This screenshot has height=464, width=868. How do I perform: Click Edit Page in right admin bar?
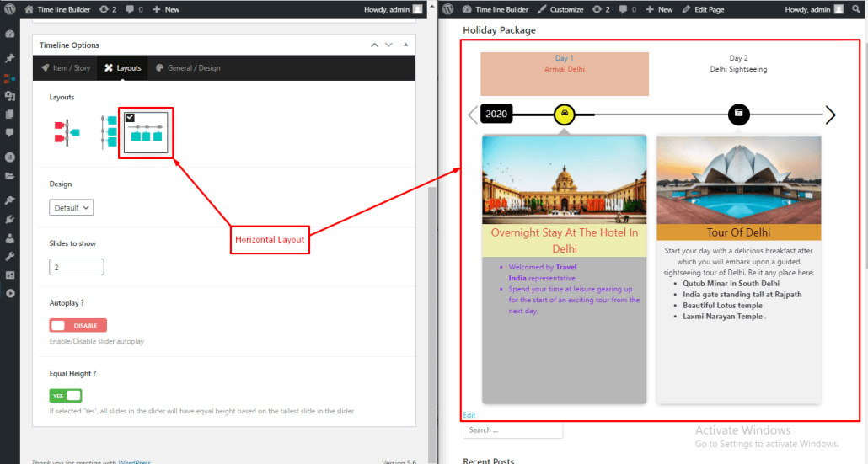(x=703, y=9)
